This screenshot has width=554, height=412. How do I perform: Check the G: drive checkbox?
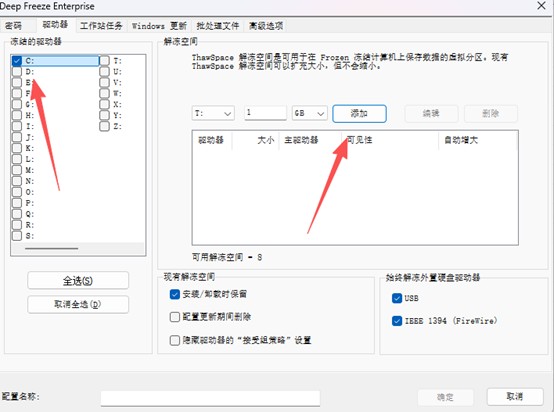coord(17,104)
